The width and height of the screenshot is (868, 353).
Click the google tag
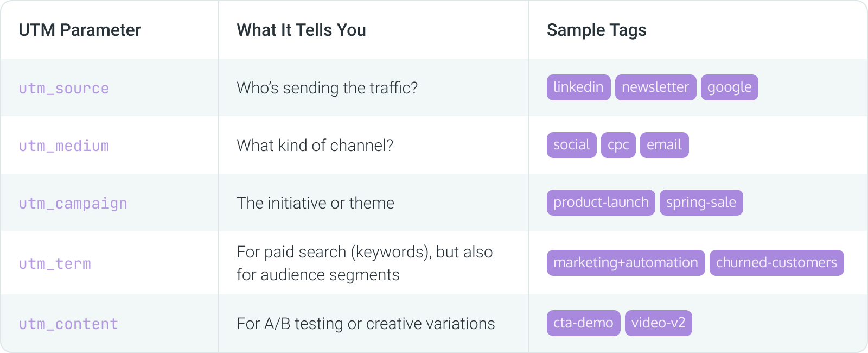click(x=729, y=87)
